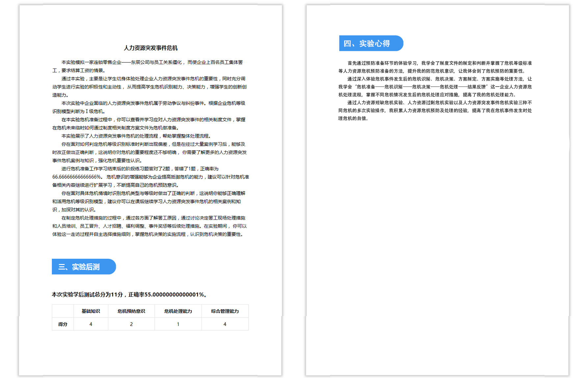Image resolution: width=588 pixels, height=378 pixels.
Task: Click the paragraph beginning 首先通过预防准备环节
Action: tap(435, 67)
